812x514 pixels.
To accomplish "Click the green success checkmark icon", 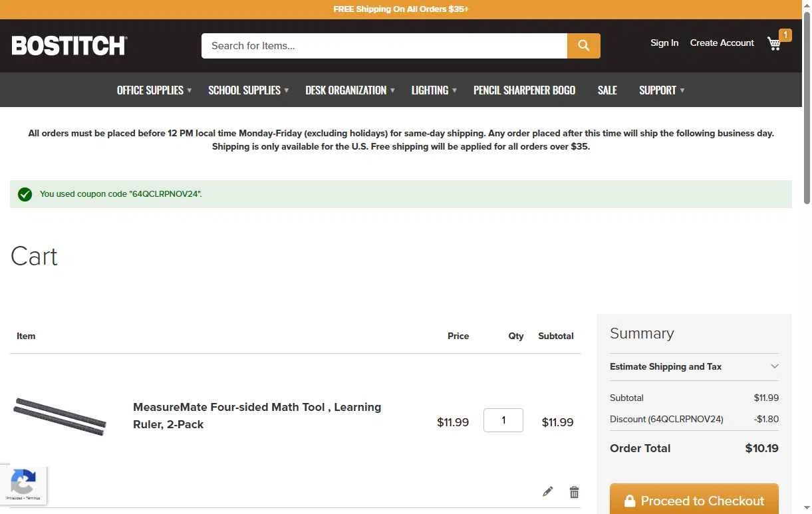I will [25, 194].
